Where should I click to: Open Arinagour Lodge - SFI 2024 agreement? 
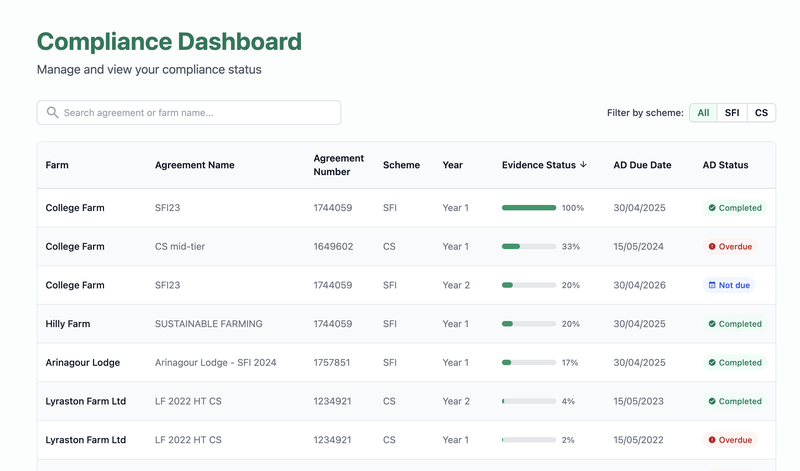[x=215, y=363]
